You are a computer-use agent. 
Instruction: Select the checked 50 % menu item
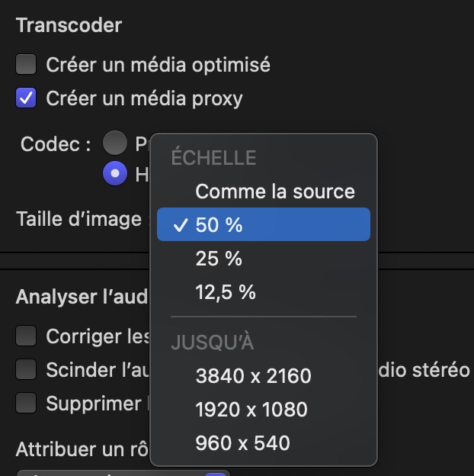[x=263, y=225]
